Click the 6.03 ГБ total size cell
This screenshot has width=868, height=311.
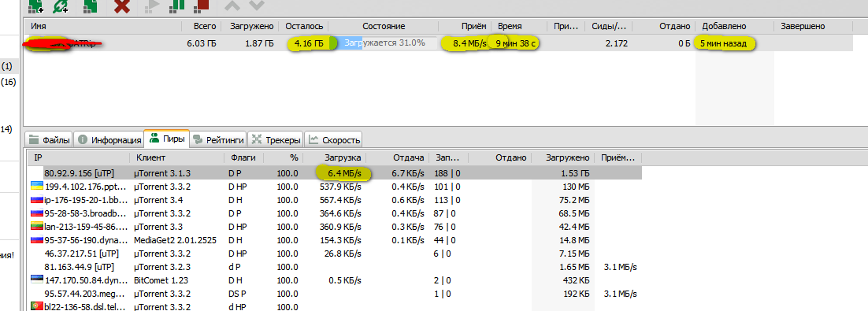click(202, 43)
